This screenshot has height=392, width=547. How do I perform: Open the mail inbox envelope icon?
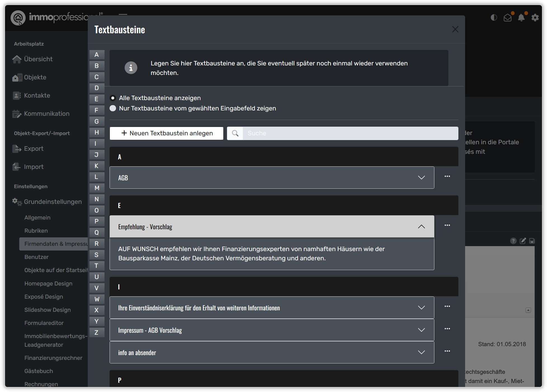point(508,18)
